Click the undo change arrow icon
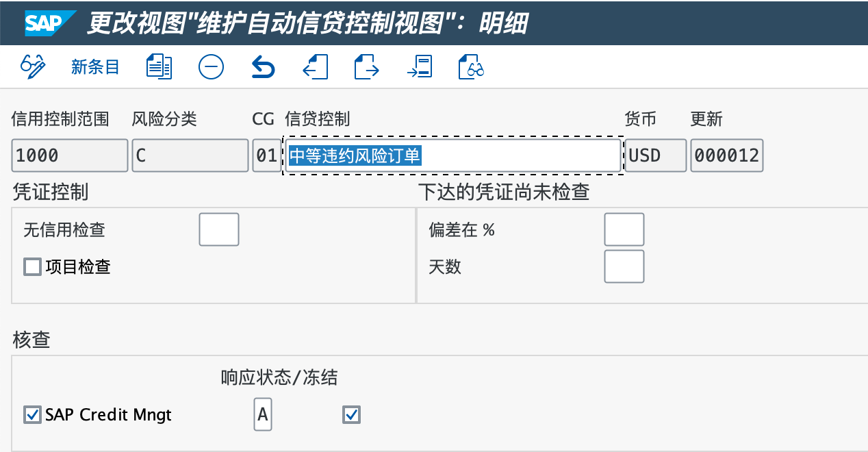Viewport: 868px width, 452px height. pos(263,66)
